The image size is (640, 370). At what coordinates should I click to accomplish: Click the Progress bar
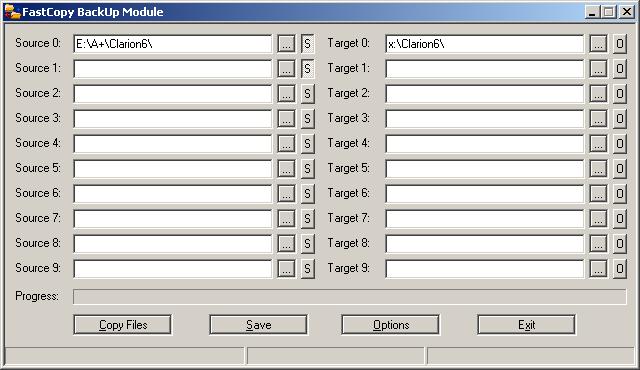pyautogui.click(x=350, y=297)
